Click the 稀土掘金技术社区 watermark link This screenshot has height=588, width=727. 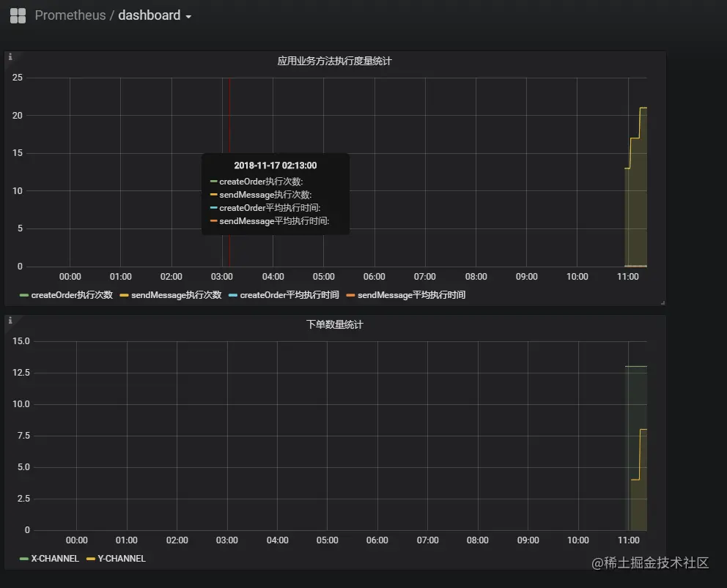[x=654, y=565]
